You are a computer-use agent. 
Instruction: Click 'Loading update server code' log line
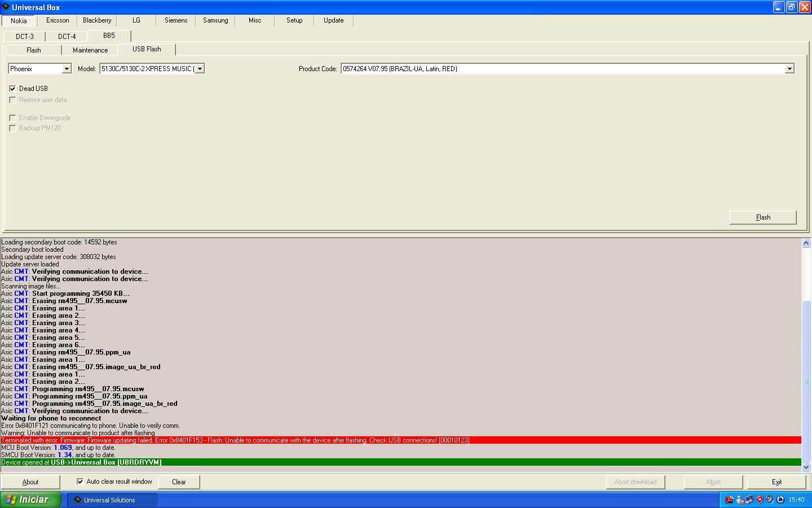pyautogui.click(x=59, y=257)
